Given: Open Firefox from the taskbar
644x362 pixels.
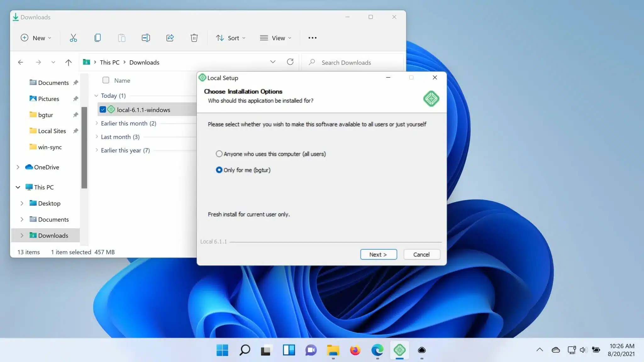Looking at the screenshot, I should tap(355, 350).
